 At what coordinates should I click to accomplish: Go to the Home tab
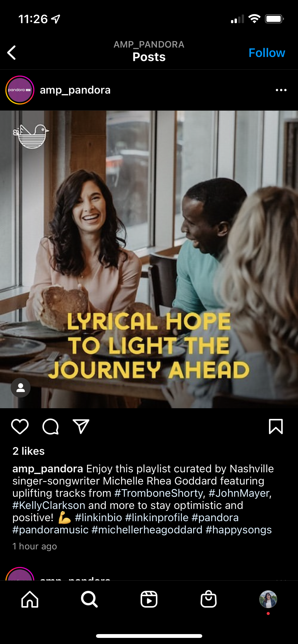[x=30, y=599]
